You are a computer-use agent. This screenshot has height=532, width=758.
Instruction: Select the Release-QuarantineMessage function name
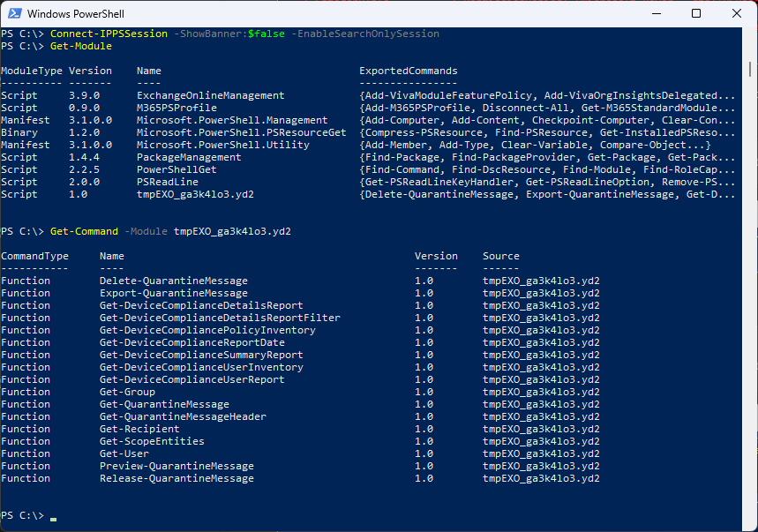[x=177, y=478]
